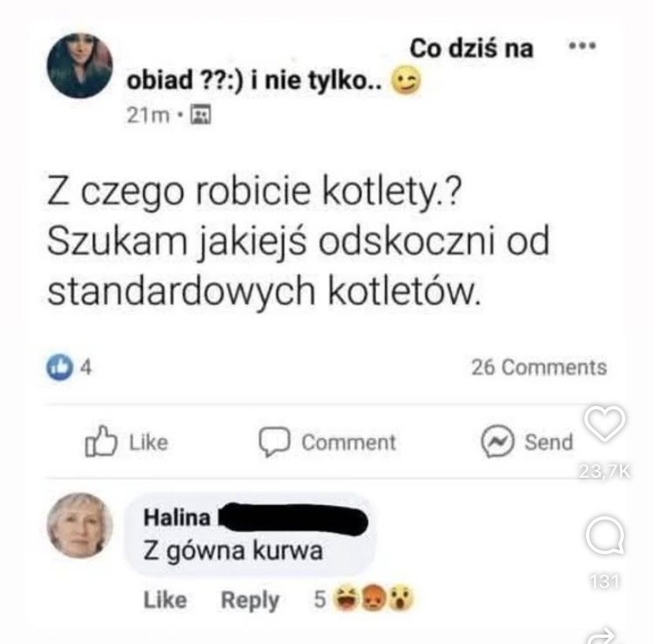Open Halina's profile picture

(80, 525)
